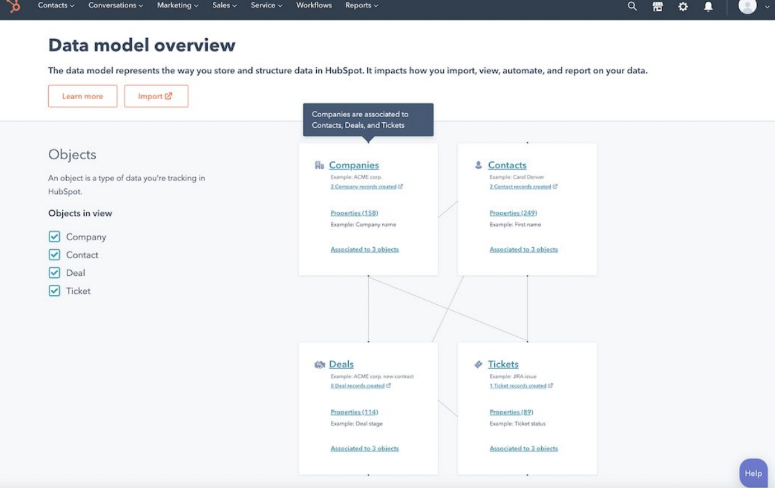Viewport: 775px width, 488px height.
Task: Open the Deals object link
Action: pyautogui.click(x=341, y=364)
